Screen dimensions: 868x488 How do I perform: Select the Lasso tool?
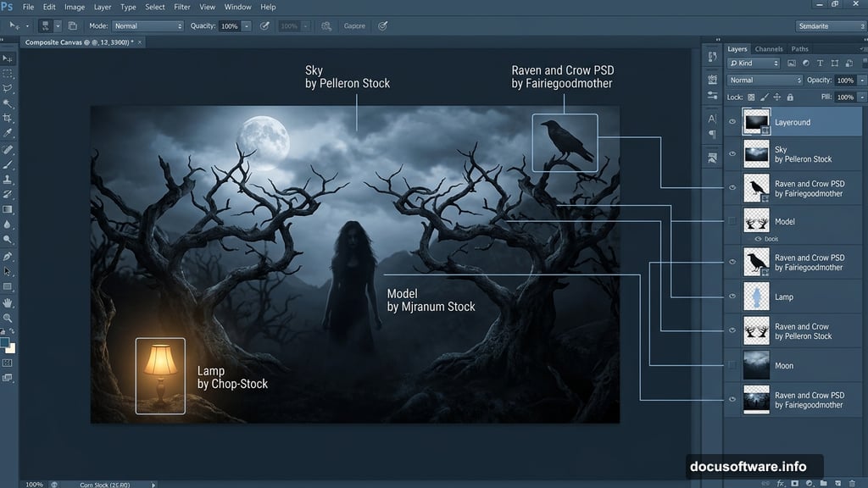tap(8, 87)
